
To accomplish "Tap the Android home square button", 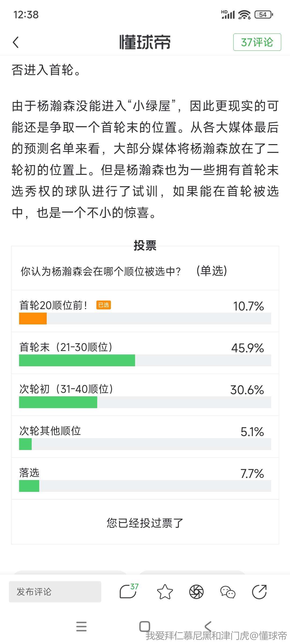I will [x=145, y=626].
